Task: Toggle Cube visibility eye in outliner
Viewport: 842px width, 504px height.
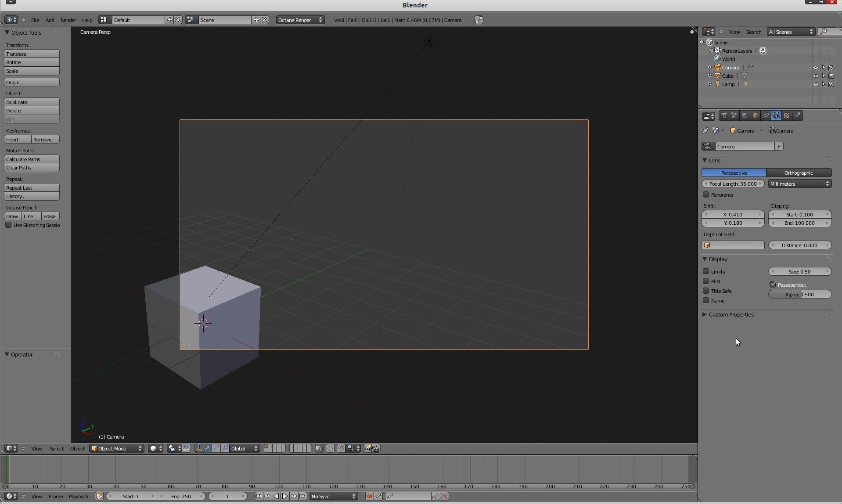Action: click(816, 76)
